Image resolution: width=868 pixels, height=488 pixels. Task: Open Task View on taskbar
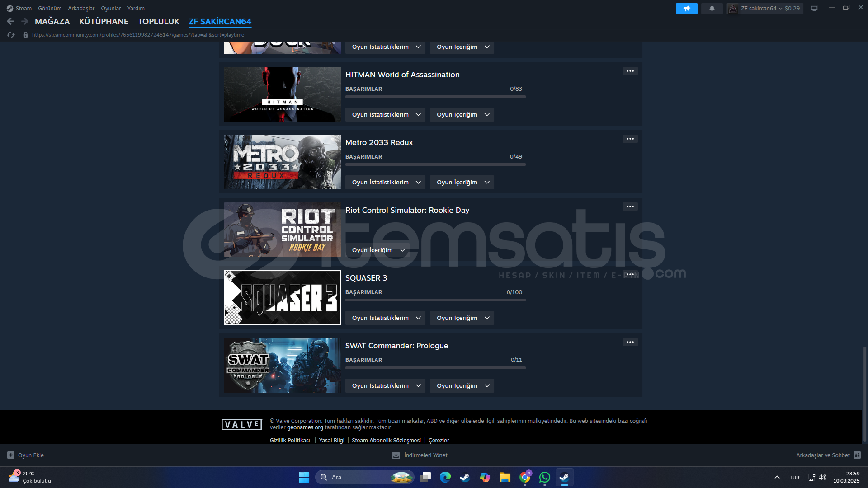pyautogui.click(x=425, y=477)
